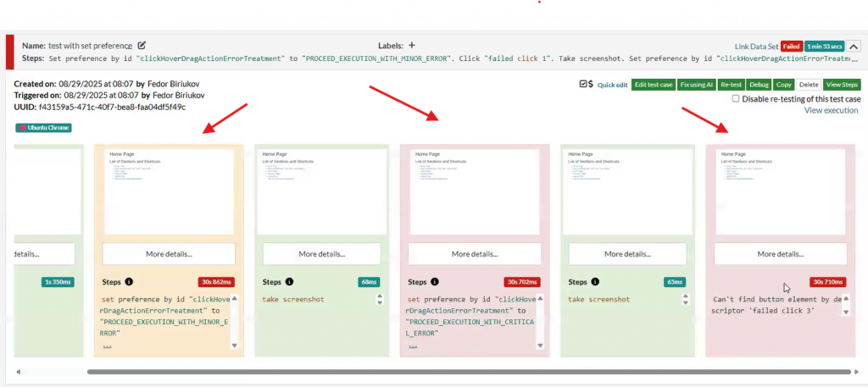868x387 pixels.
Task: Click the info icon in the 65ms step card
Action: (x=595, y=282)
